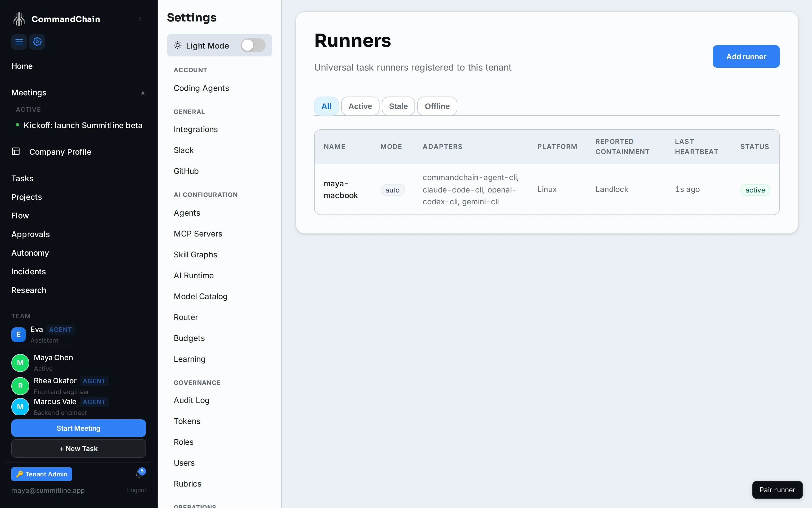This screenshot has width=812, height=508.
Task: Click the maya-macbook runner name
Action: (x=341, y=189)
